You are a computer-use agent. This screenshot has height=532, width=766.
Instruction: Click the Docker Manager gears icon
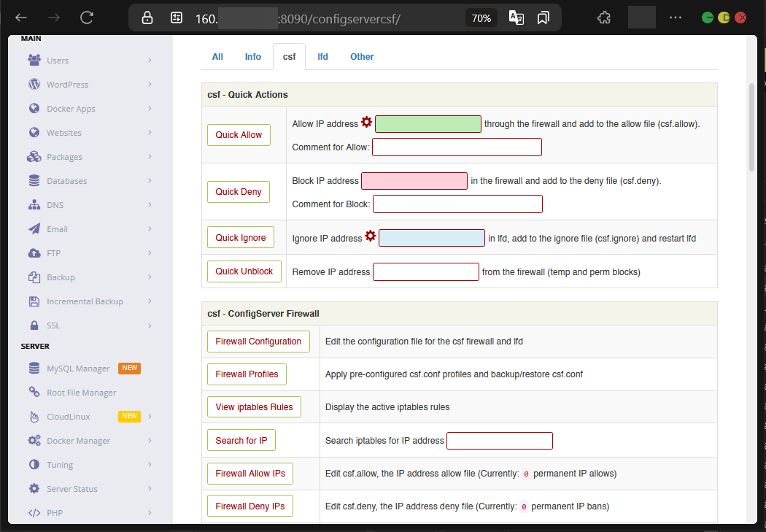[34, 441]
